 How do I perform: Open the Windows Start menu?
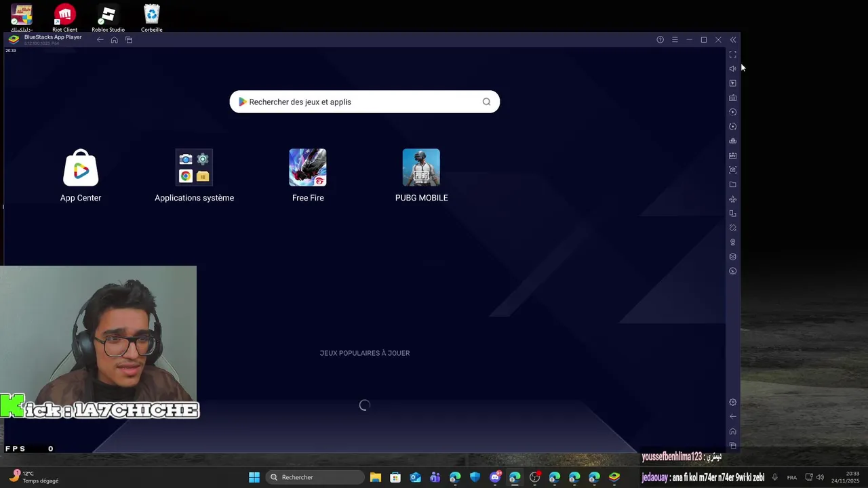point(254,477)
